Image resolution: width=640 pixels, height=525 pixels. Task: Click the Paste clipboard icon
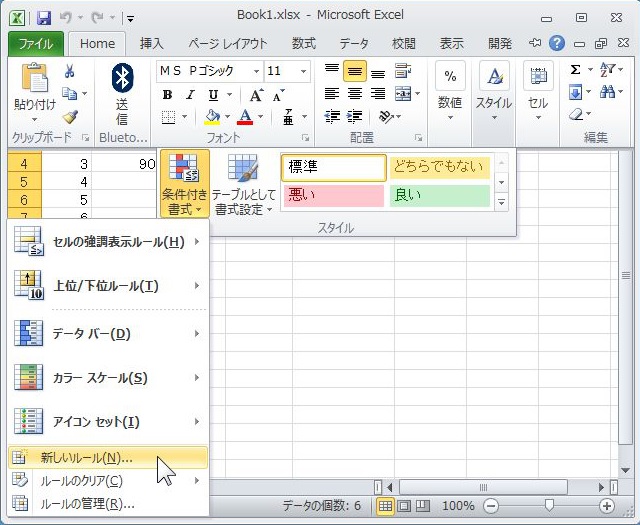[34, 77]
